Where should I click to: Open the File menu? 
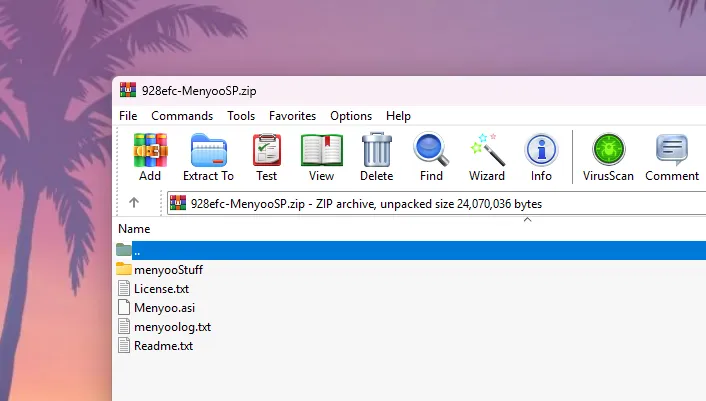click(x=128, y=116)
